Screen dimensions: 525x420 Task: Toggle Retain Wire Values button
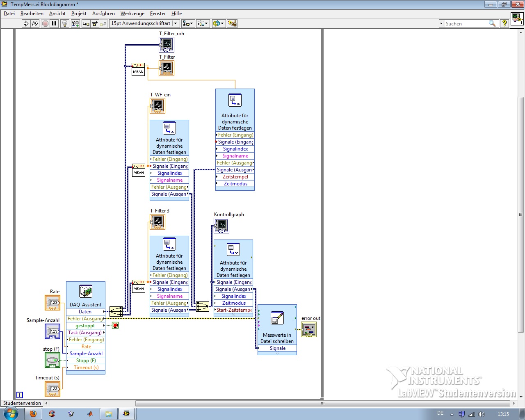coord(75,23)
